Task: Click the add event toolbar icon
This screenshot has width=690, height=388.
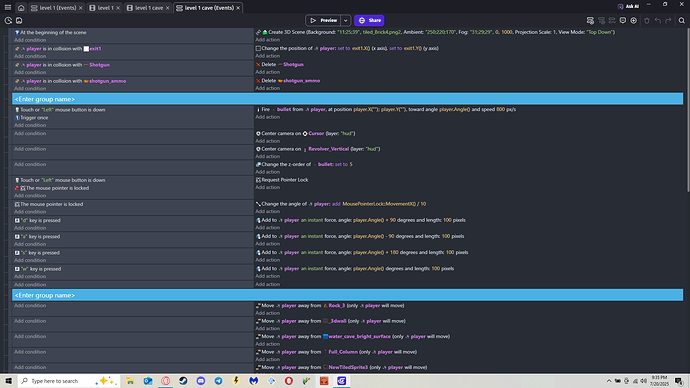Action: (x=590, y=20)
